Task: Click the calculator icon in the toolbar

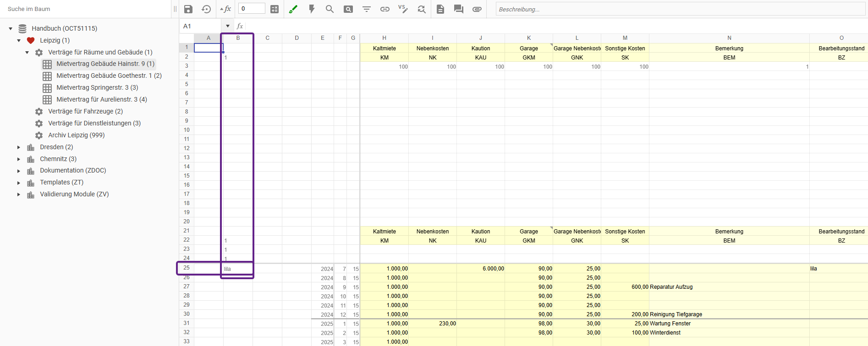Action: tap(275, 9)
